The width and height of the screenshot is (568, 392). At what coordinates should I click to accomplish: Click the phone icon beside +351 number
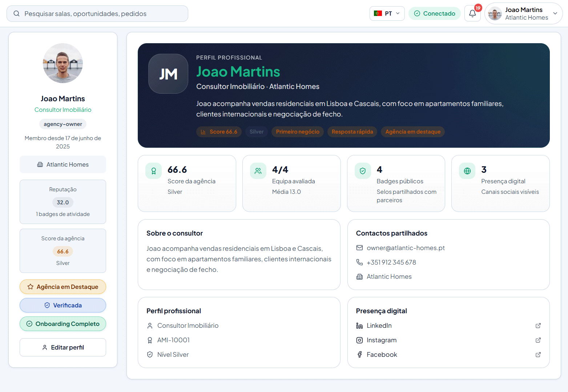pos(359,262)
